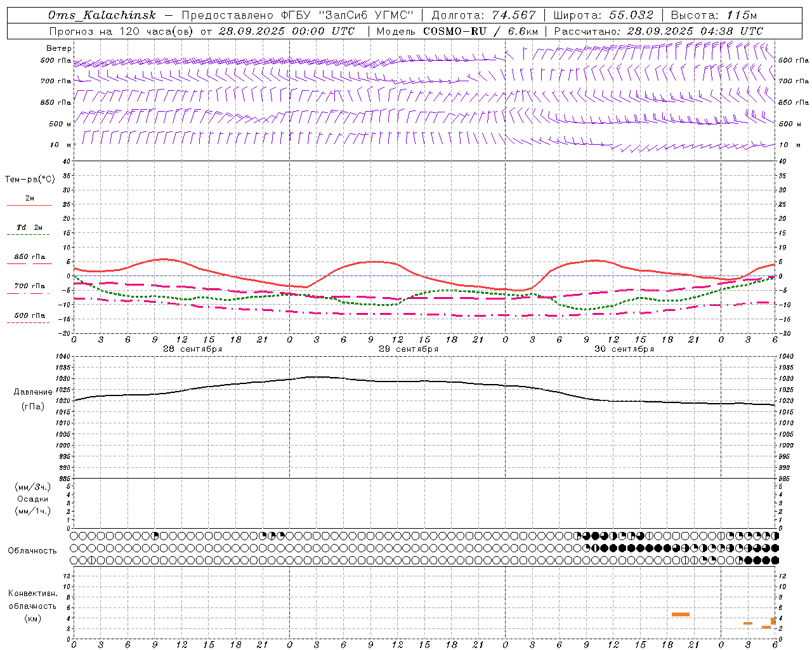Screen dimensions: 812x650
Task: Click the Oms_Kalachinsk station title
Action: (x=101, y=15)
